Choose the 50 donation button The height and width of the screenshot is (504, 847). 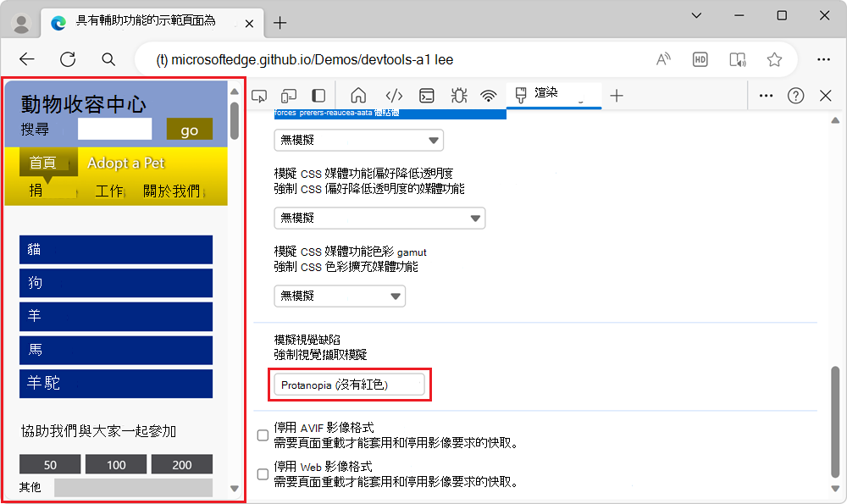coord(50,464)
